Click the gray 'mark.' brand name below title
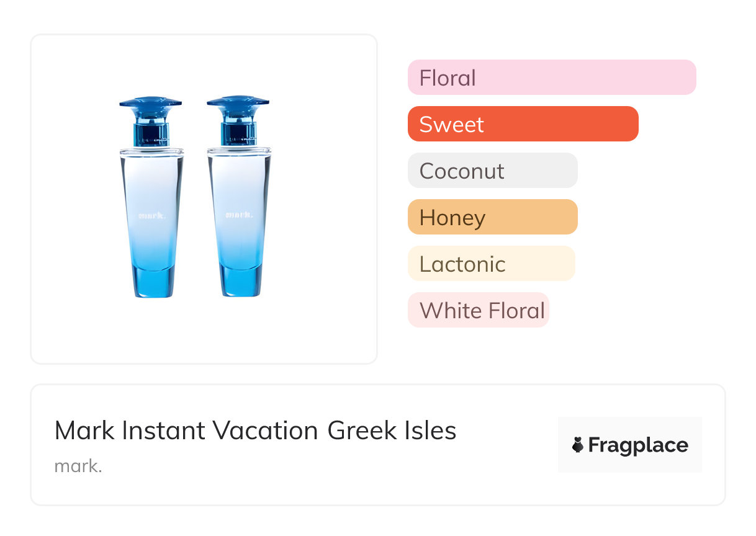 pyautogui.click(x=78, y=466)
